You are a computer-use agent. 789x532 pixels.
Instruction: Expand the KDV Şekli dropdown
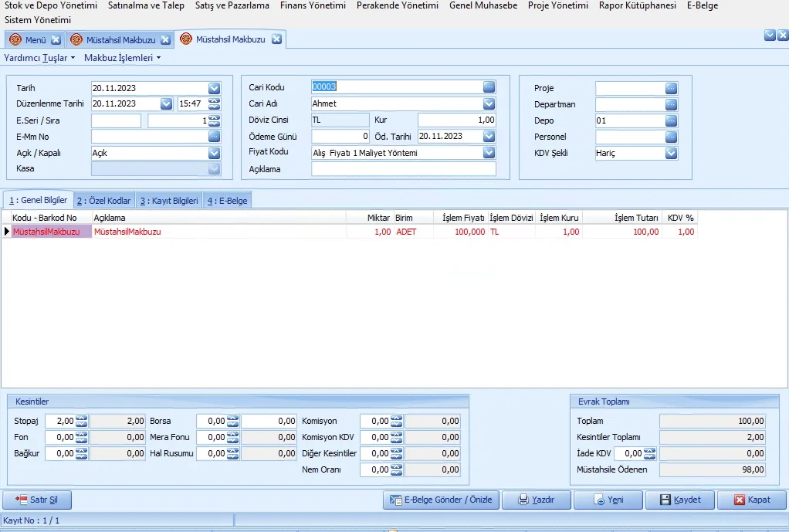[x=671, y=153]
